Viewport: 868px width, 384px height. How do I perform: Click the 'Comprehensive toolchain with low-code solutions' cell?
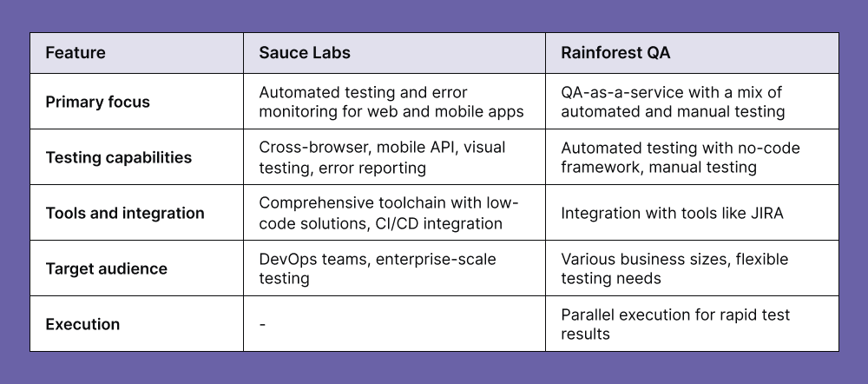click(x=388, y=213)
